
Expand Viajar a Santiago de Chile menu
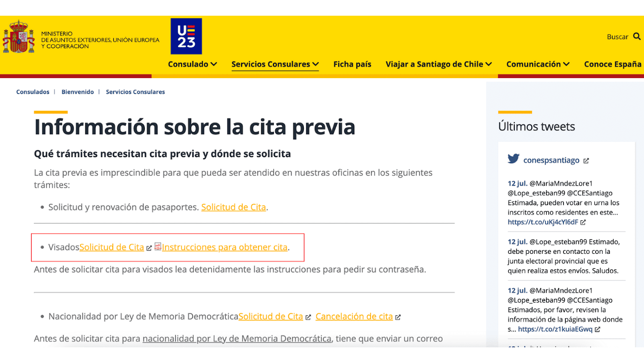[438, 64]
